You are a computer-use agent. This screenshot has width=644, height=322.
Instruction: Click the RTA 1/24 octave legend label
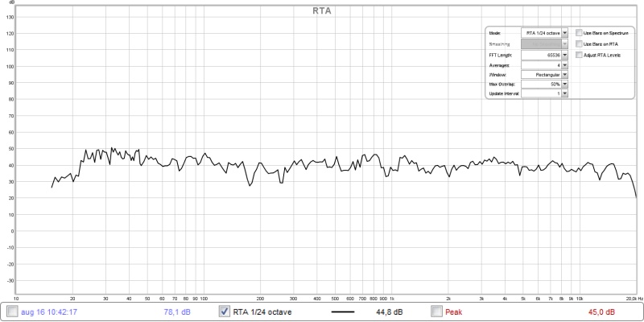coord(262,312)
